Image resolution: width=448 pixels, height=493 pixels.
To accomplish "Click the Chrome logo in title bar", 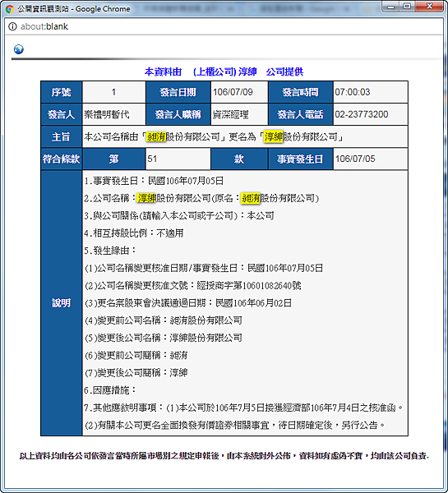I will [x=9, y=9].
